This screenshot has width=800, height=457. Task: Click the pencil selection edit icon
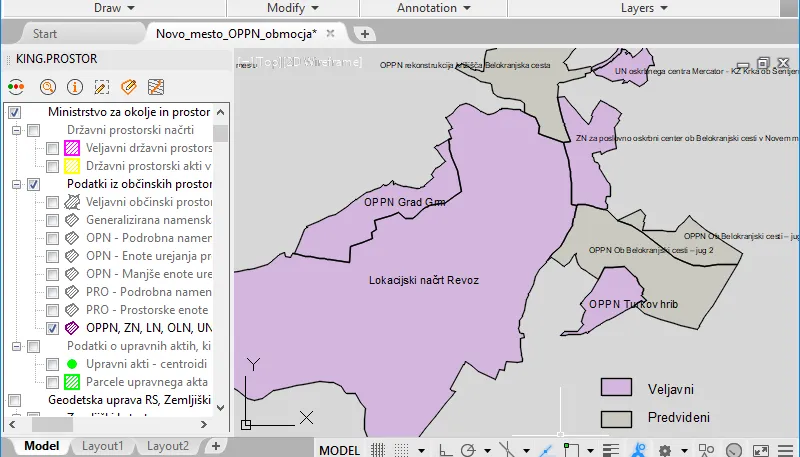tap(101, 87)
